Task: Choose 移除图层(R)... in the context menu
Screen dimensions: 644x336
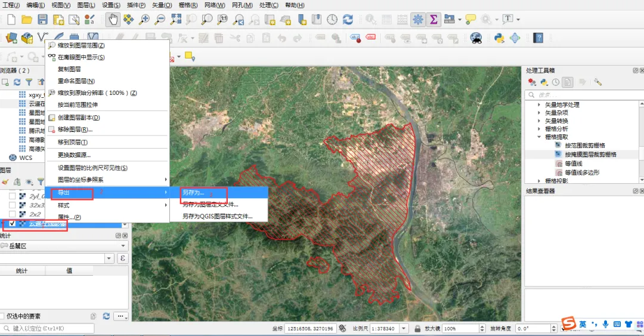Action: (107, 130)
